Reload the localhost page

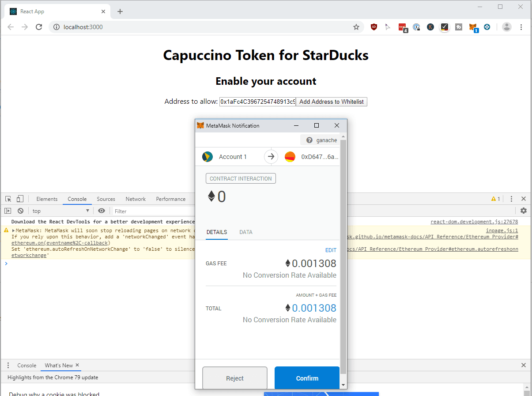pos(39,27)
